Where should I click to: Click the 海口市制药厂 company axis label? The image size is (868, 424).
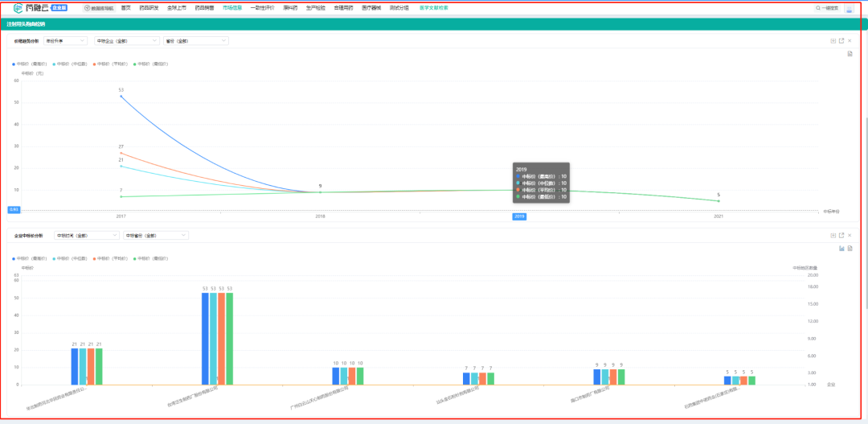coord(590,393)
